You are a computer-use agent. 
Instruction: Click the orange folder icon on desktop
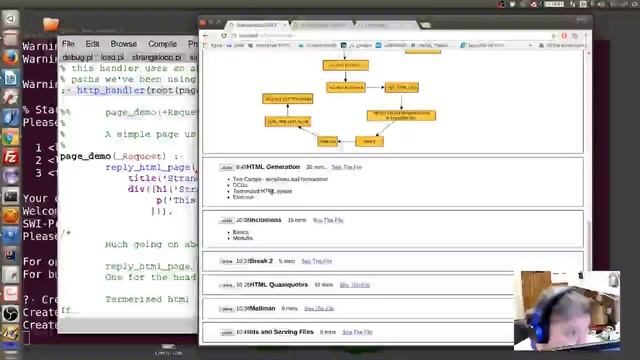51,24
